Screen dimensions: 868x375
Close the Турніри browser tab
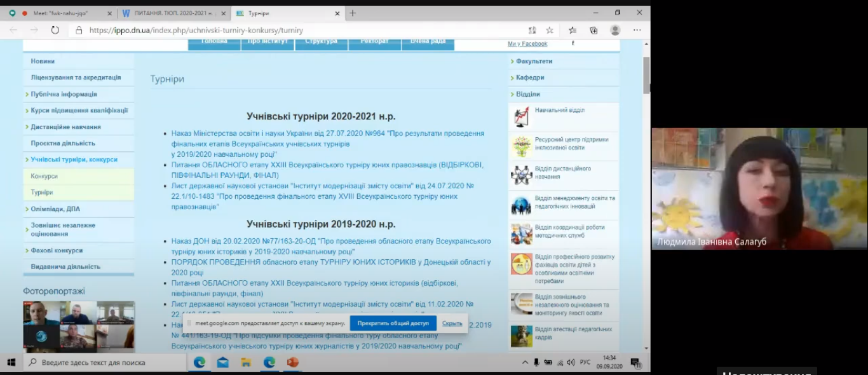(x=337, y=13)
